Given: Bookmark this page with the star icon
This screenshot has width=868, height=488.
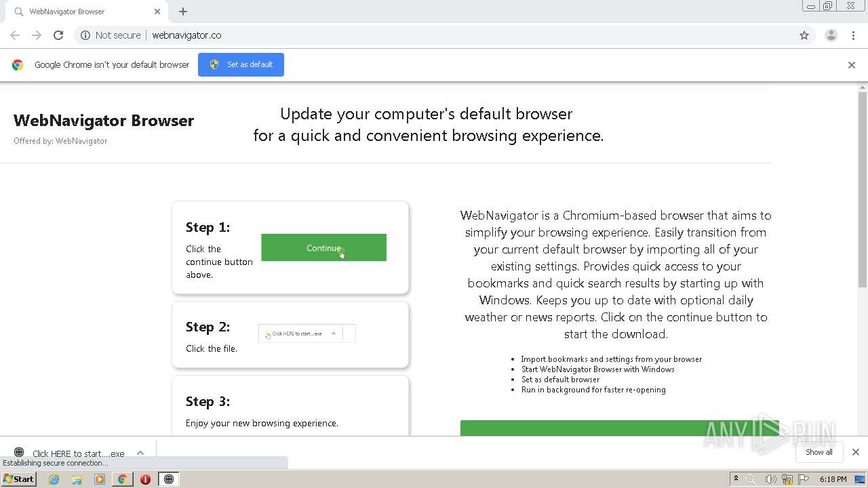Looking at the screenshot, I should click(x=804, y=35).
